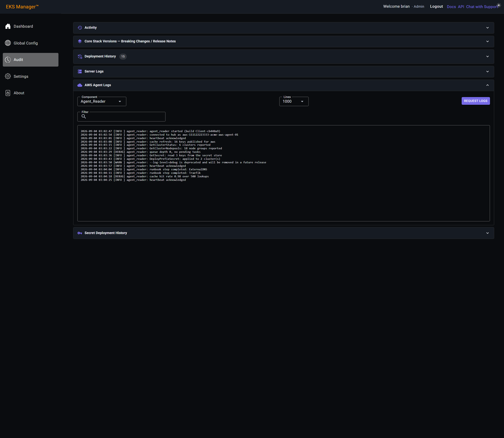This screenshot has height=438, width=504.
Task: Click the Activity history icon
Action: [80, 28]
